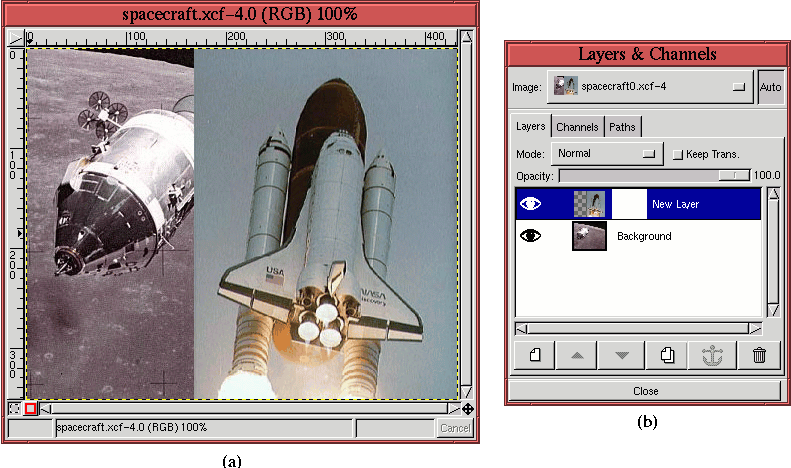Click the Close button
791x468 pixels.
pyautogui.click(x=645, y=390)
